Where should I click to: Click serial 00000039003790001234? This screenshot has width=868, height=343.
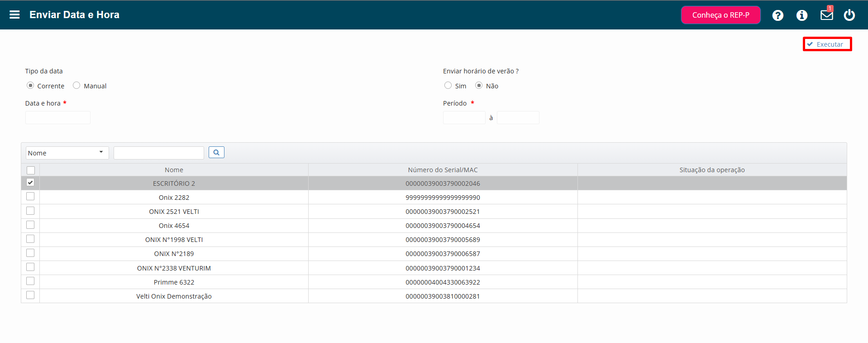point(443,268)
